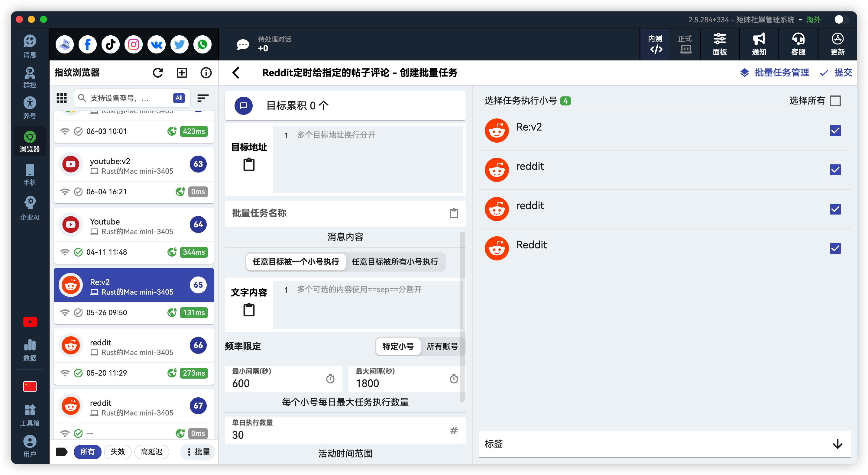Click 提交 to submit the task
The width and height of the screenshot is (868, 475).
tap(836, 73)
